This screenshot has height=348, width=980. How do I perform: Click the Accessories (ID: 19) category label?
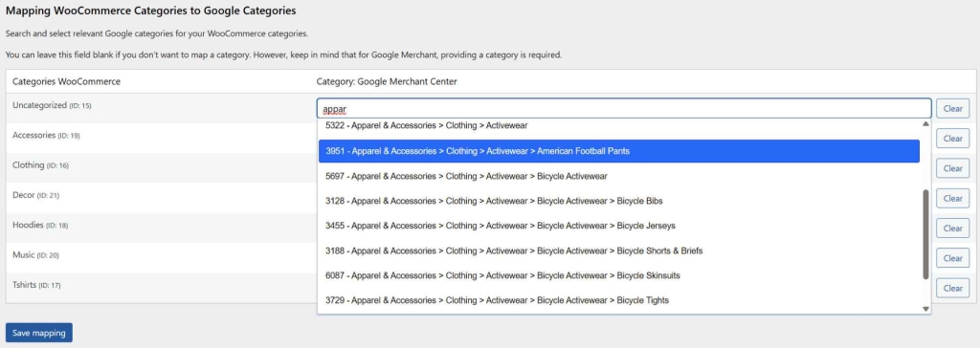(46, 135)
